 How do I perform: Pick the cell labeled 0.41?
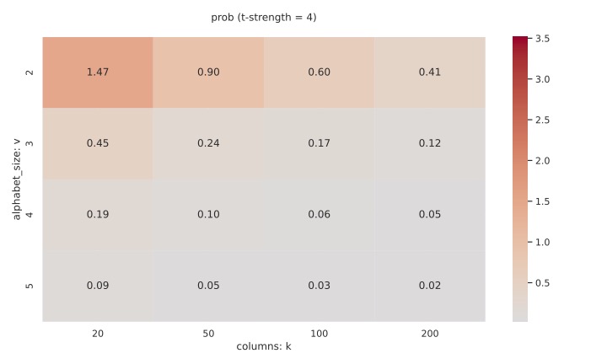[x=429, y=72]
